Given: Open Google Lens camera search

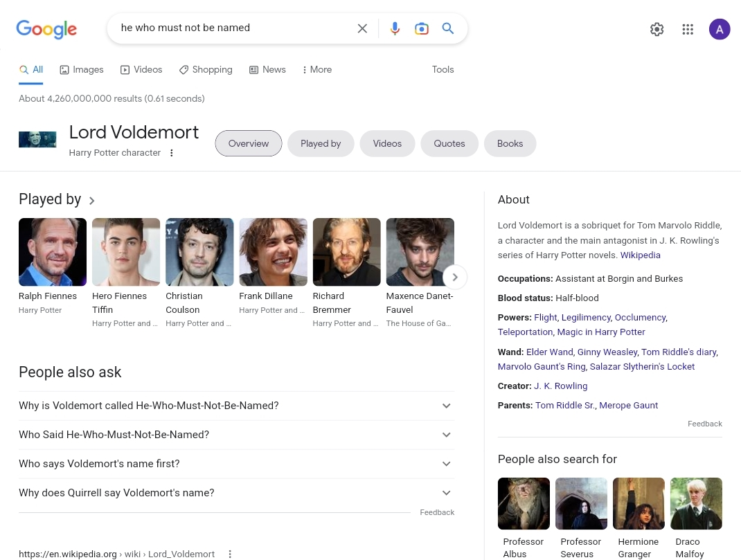Looking at the screenshot, I should 422,28.
